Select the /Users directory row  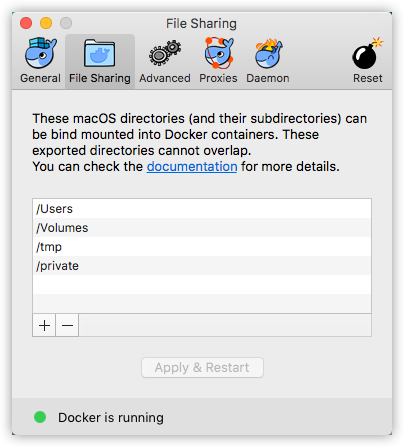(x=202, y=209)
